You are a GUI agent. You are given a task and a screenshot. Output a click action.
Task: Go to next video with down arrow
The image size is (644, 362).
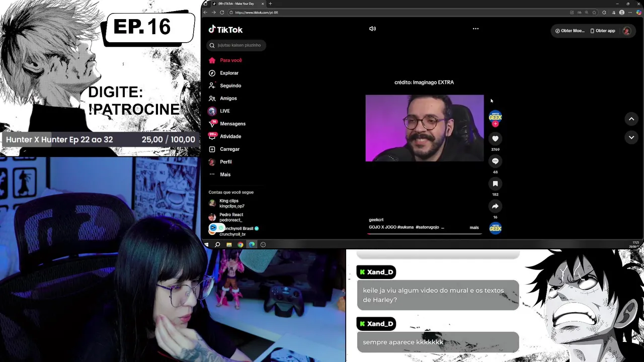coord(631,137)
